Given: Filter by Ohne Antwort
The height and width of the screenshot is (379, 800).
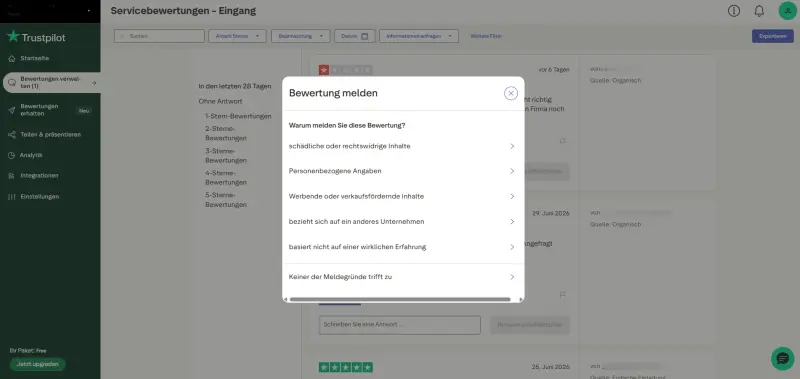Looking at the screenshot, I should click(x=220, y=102).
